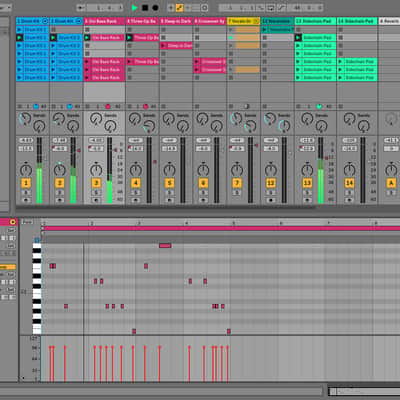400x400 pixels.
Task: Toggle the blue headphone preview icon above piano keys
Action: coord(37,240)
